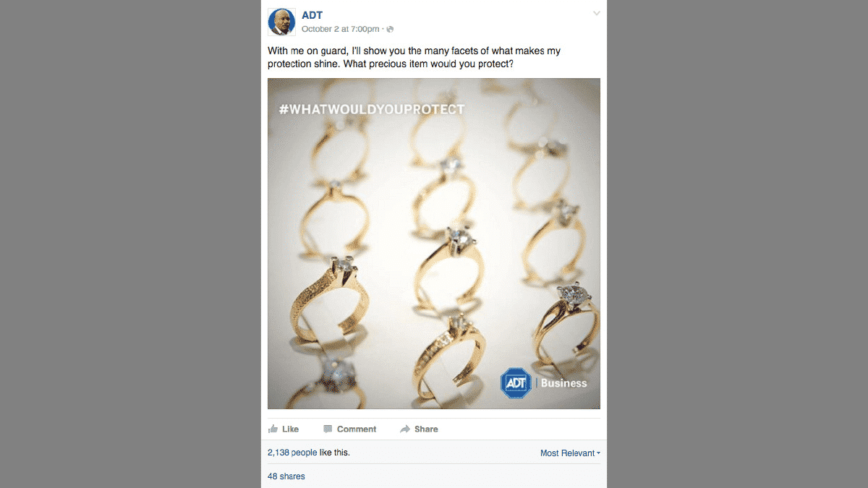868x488 pixels.
Task: Click the ADT profile picture
Action: point(281,22)
